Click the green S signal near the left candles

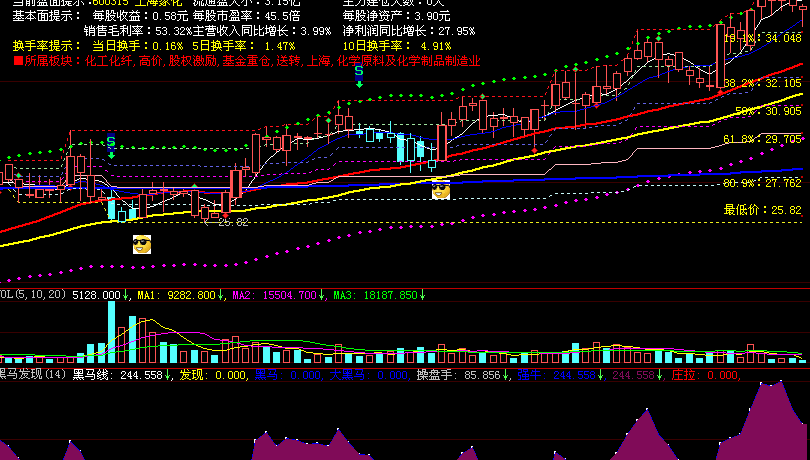[111, 146]
